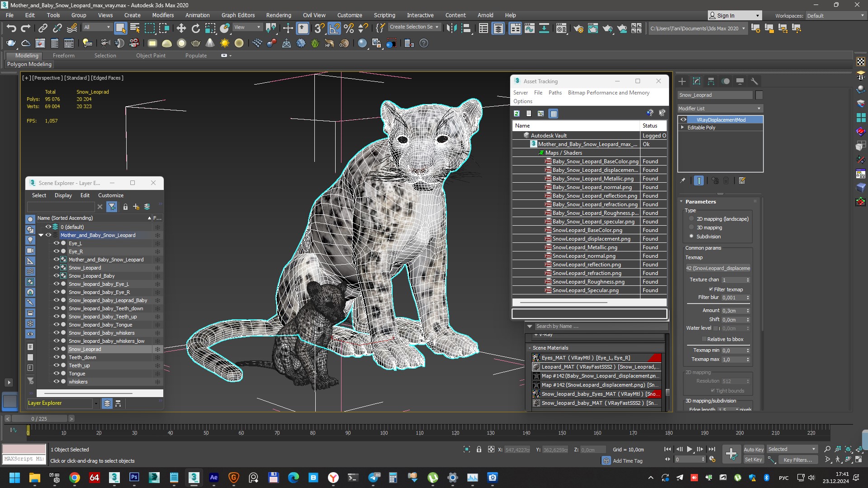Click table view icon in Asset Tracking
The width and height of the screenshot is (868, 488).
pyautogui.click(x=553, y=114)
